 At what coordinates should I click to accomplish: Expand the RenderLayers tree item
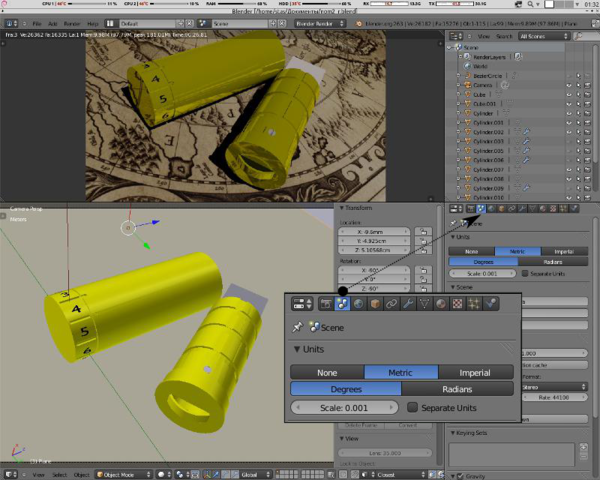point(460,57)
